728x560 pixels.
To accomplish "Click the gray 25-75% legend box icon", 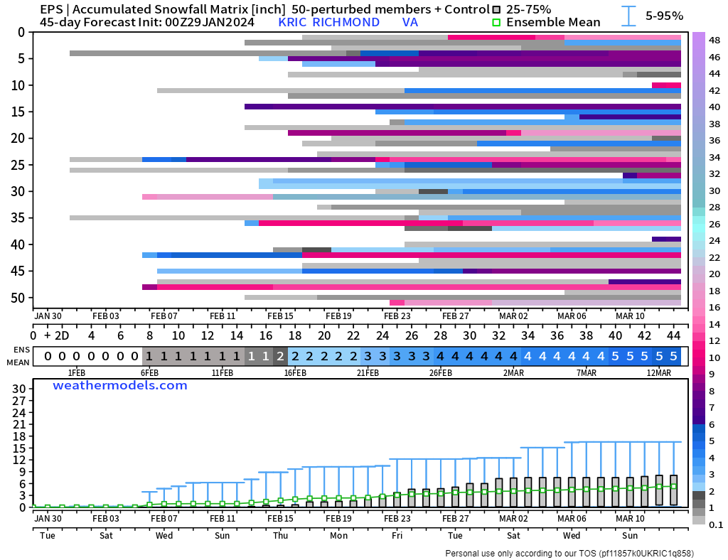I will pos(496,9).
